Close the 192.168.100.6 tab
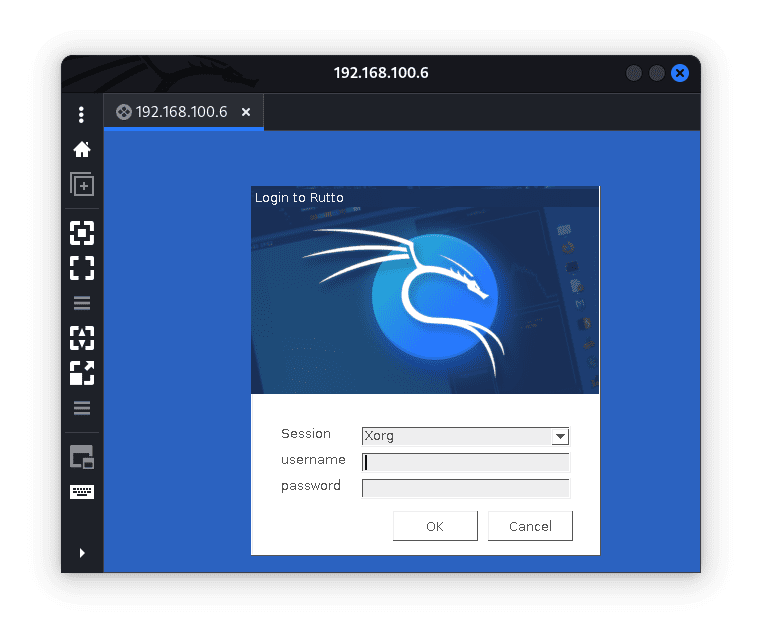The width and height of the screenshot is (762, 640). (x=246, y=112)
